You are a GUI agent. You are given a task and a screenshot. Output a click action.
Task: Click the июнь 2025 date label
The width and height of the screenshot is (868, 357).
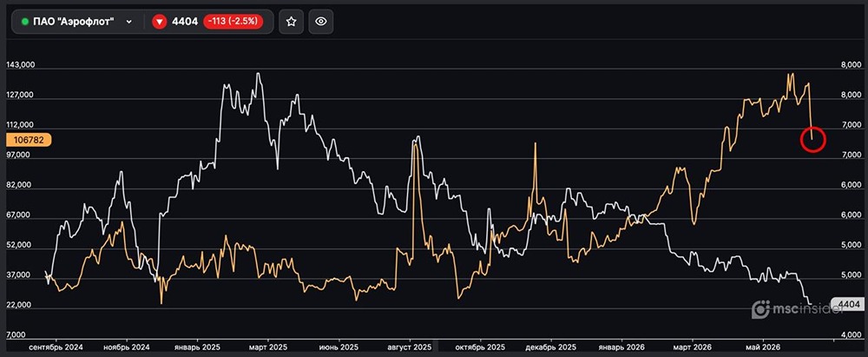339,347
